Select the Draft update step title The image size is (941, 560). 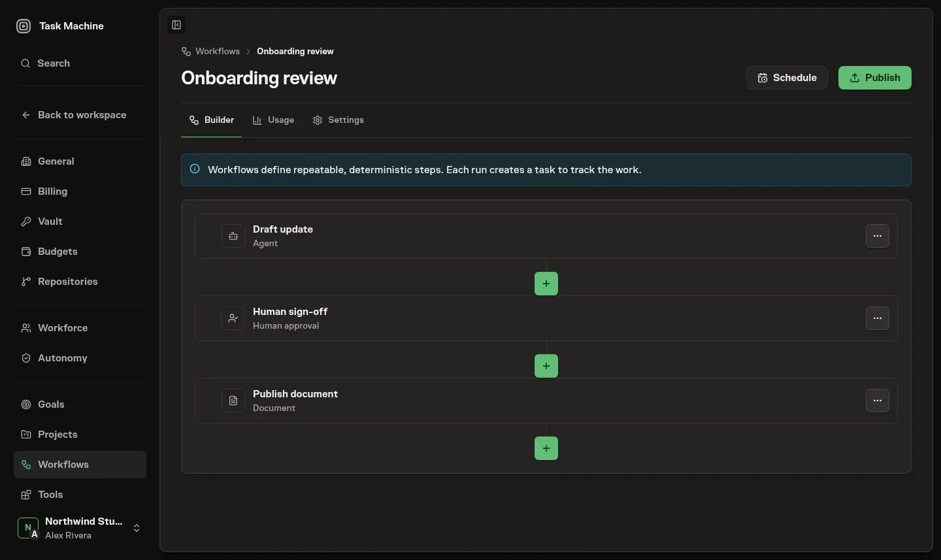(283, 229)
